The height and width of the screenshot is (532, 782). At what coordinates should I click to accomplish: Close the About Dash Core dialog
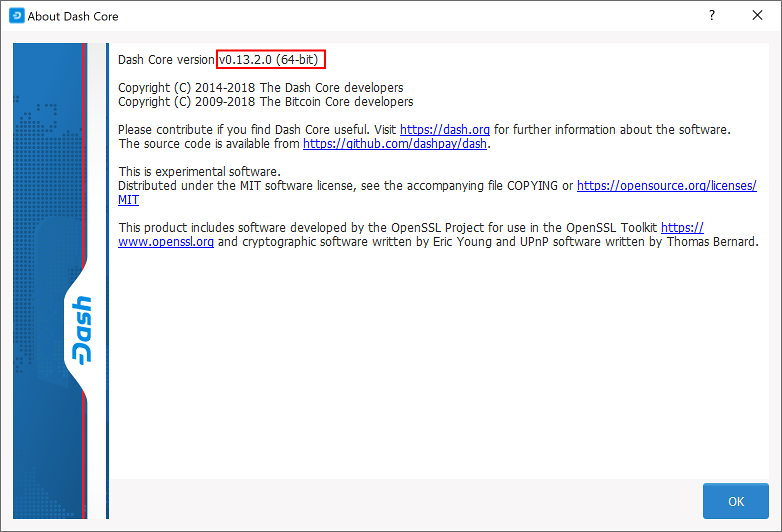point(757,16)
